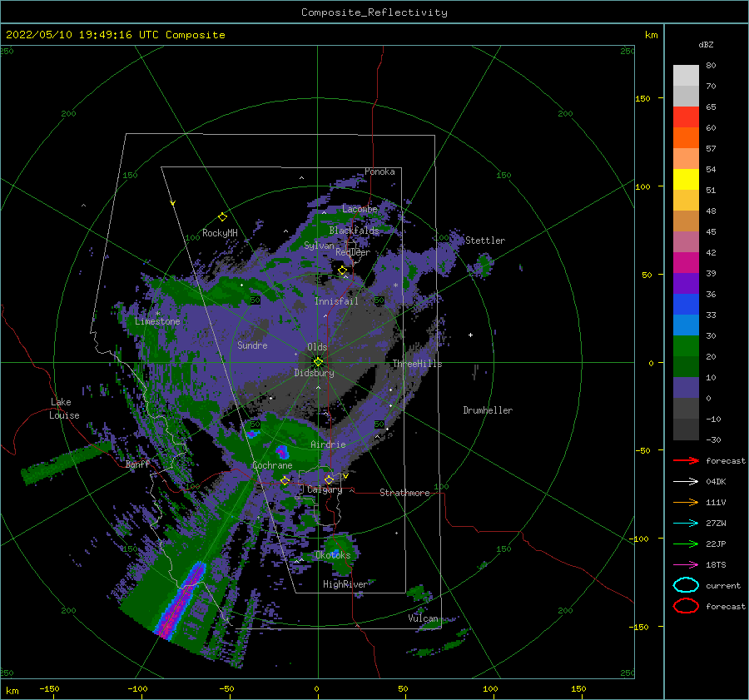Click the magenta 18TS arrow in the legend
The width and height of the screenshot is (749, 700).
click(x=686, y=565)
